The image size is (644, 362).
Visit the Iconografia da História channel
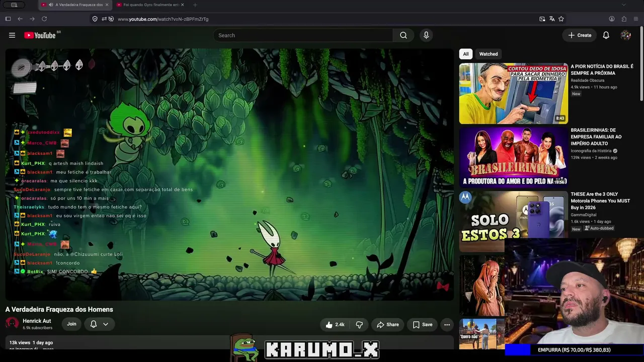point(591,151)
